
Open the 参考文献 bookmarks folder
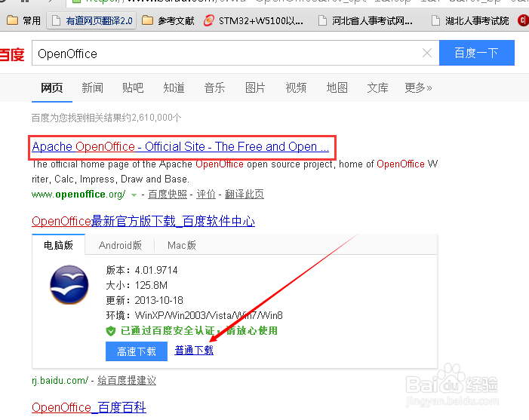pos(168,21)
